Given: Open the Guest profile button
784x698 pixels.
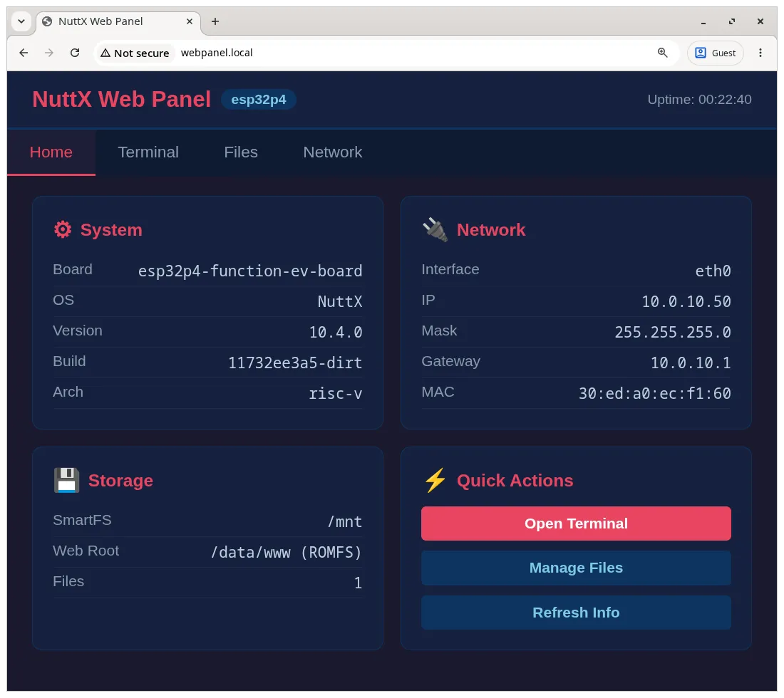Looking at the screenshot, I should (x=716, y=53).
